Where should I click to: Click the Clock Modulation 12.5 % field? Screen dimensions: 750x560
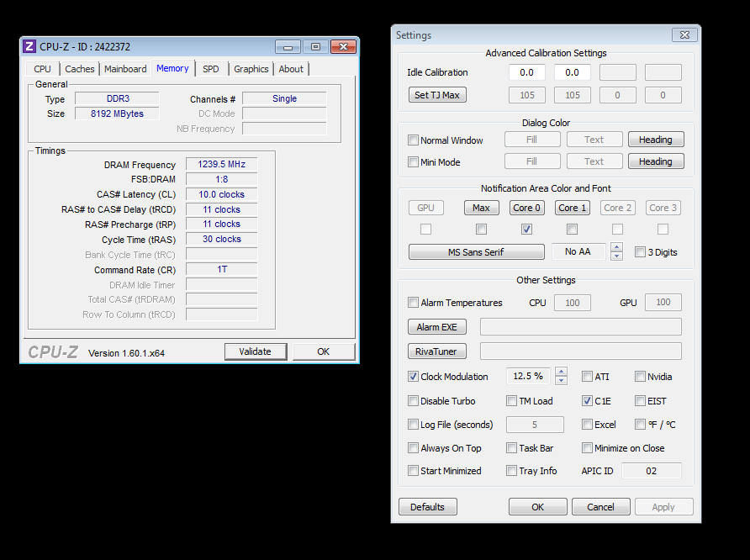(x=528, y=376)
